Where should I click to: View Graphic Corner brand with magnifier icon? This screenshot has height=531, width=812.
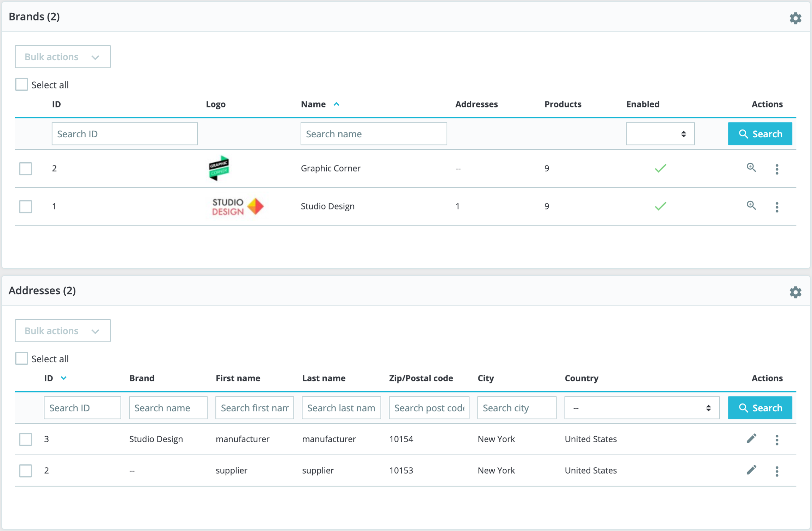click(x=751, y=168)
